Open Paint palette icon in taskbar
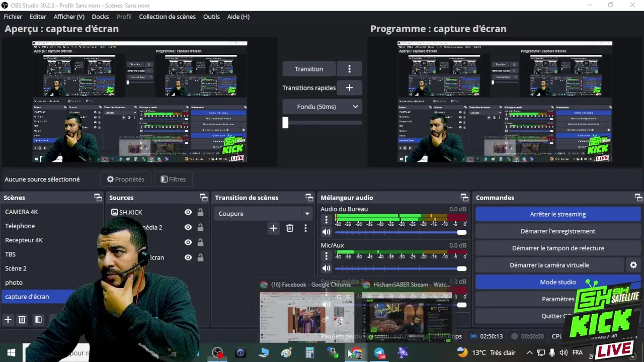This screenshot has height=362, width=644. coord(287,353)
